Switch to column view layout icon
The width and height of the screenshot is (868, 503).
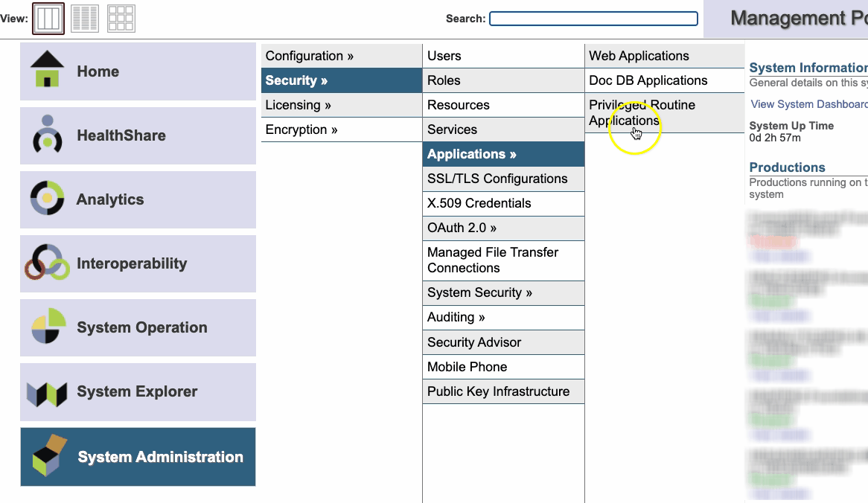48,19
